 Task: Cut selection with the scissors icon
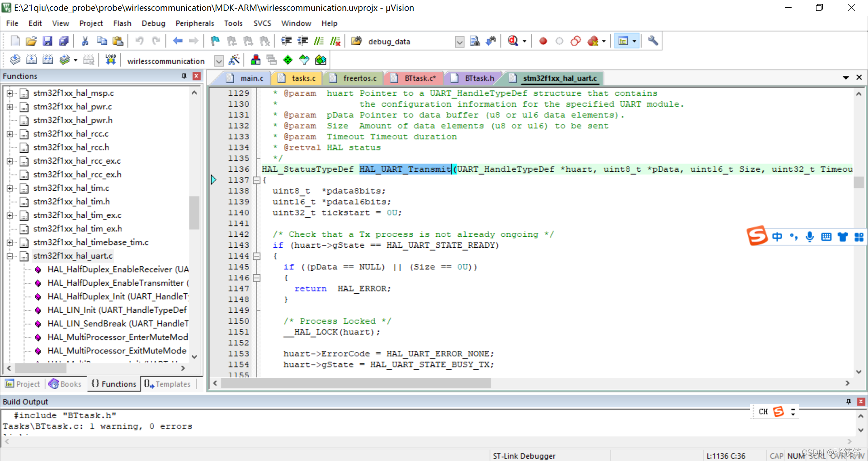pyautogui.click(x=85, y=41)
